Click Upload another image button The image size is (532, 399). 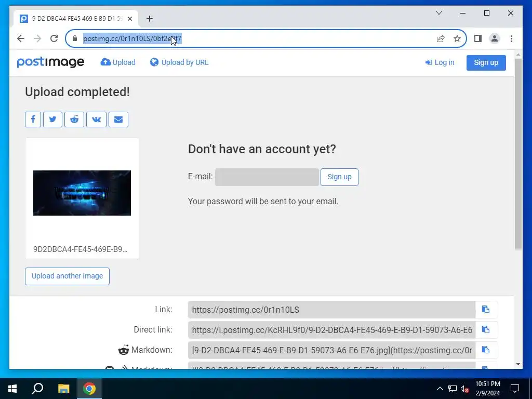(67, 276)
